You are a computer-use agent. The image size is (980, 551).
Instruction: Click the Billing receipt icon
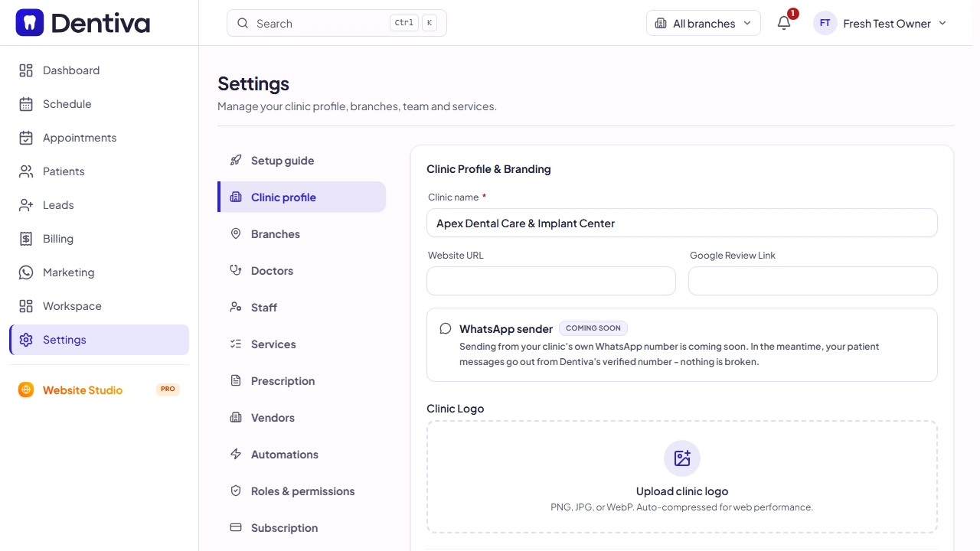26,239
